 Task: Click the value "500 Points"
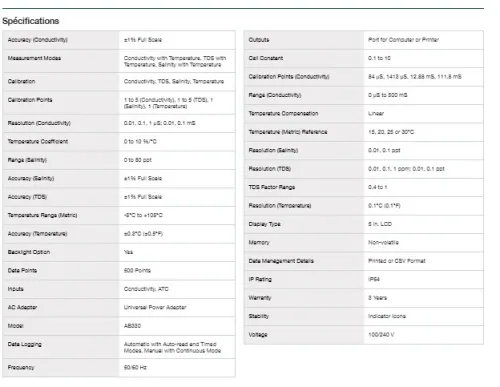[137, 271]
